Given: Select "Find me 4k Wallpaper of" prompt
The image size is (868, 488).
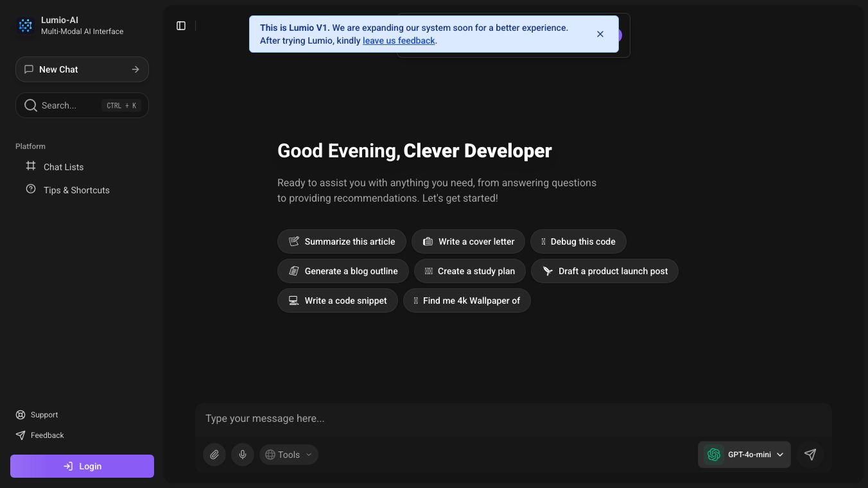Looking at the screenshot, I should [x=467, y=301].
